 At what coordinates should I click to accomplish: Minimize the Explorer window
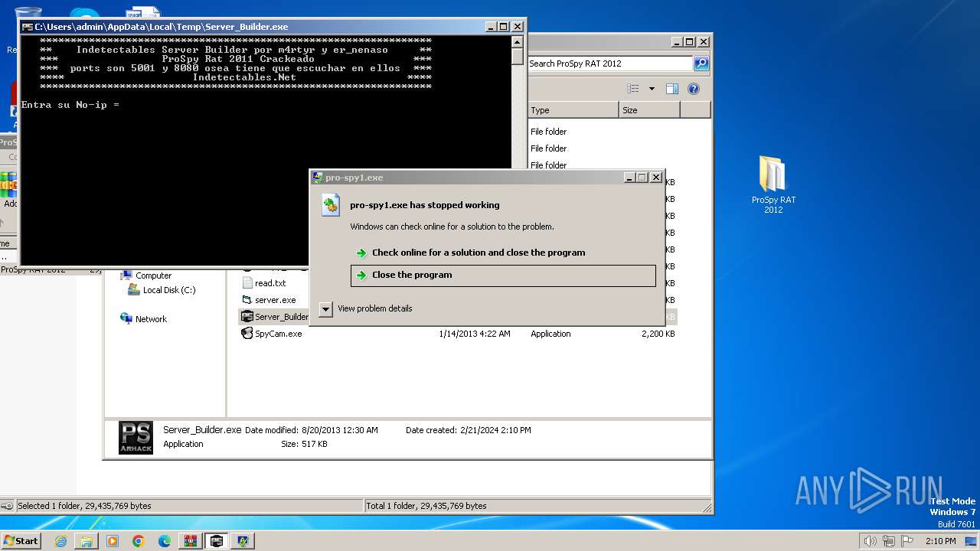point(677,42)
